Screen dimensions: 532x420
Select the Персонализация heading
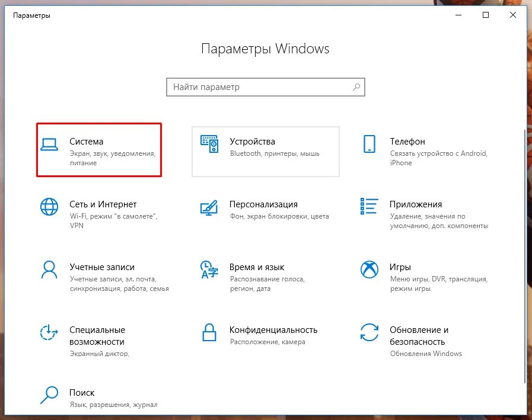pos(263,204)
